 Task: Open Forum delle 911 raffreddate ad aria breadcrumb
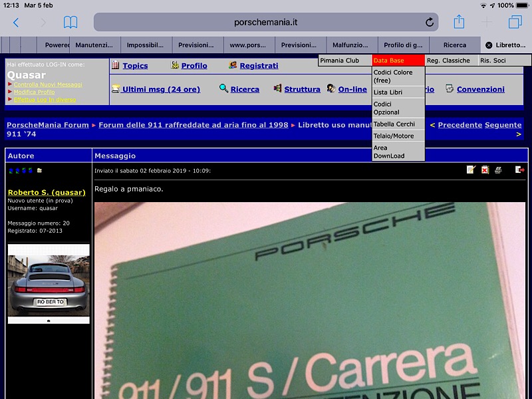point(194,125)
